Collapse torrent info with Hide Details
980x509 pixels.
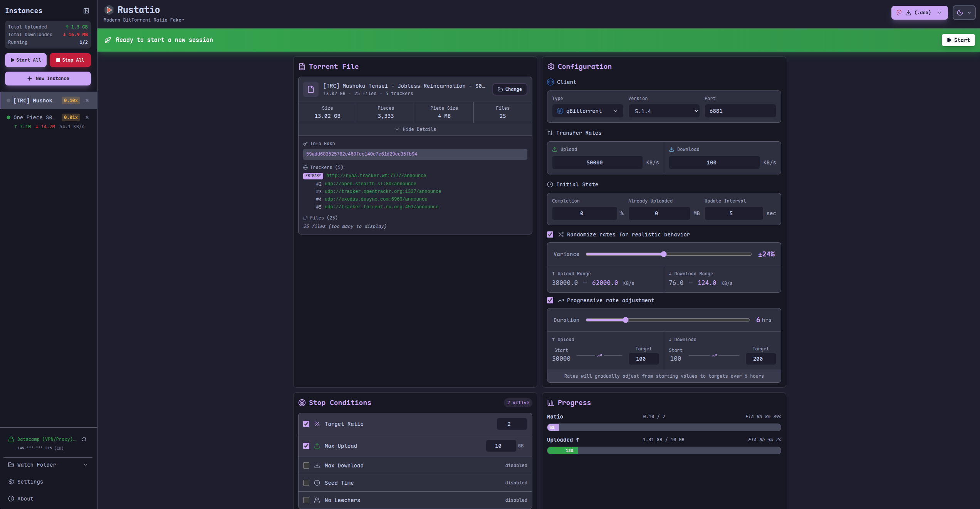pyautogui.click(x=415, y=129)
